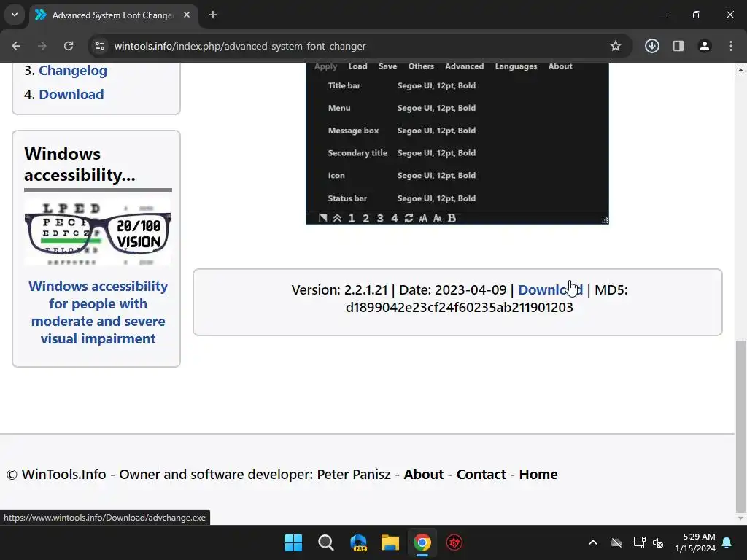Click the MD5 hash text d1899042e23cf24f60235ab211901203
The image size is (747, 560).
point(460,308)
